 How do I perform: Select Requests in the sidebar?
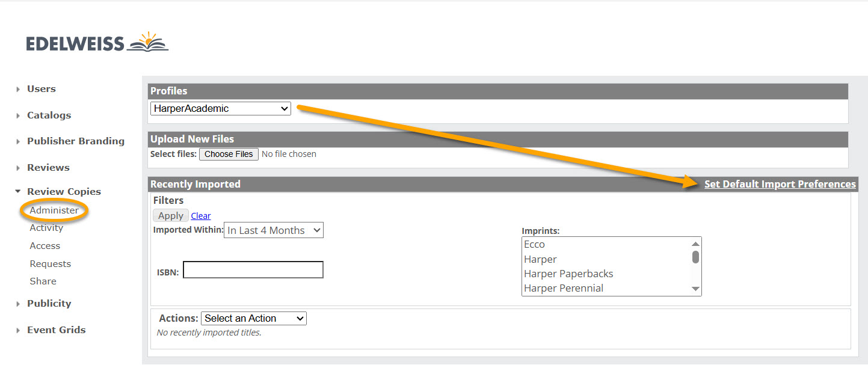(x=51, y=264)
